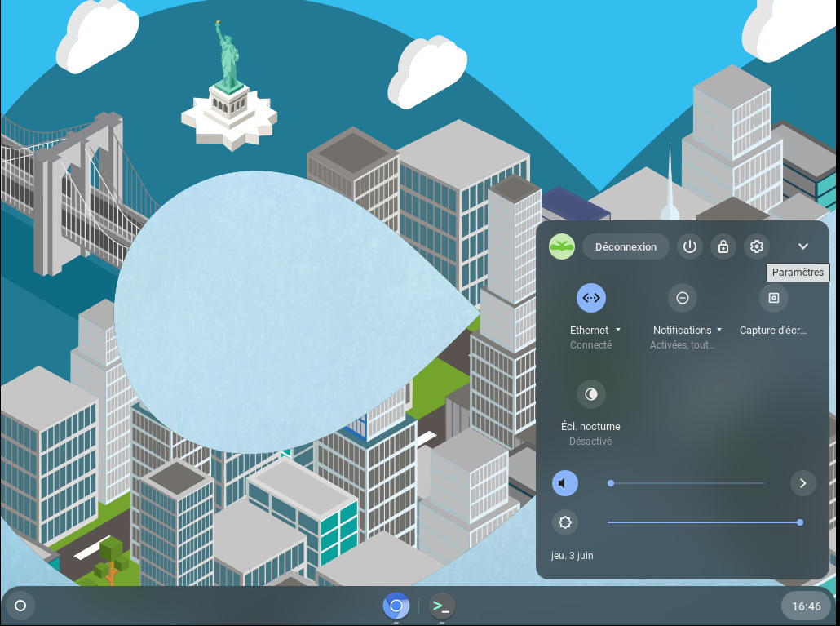The height and width of the screenshot is (626, 840).
Task: Lock the screen with the padlock icon
Action: 723,246
